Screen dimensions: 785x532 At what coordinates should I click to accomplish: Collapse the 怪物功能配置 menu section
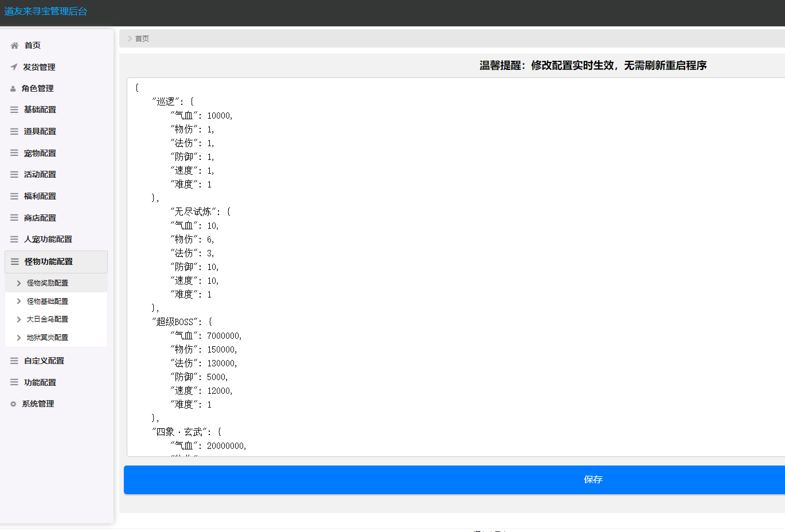49,261
